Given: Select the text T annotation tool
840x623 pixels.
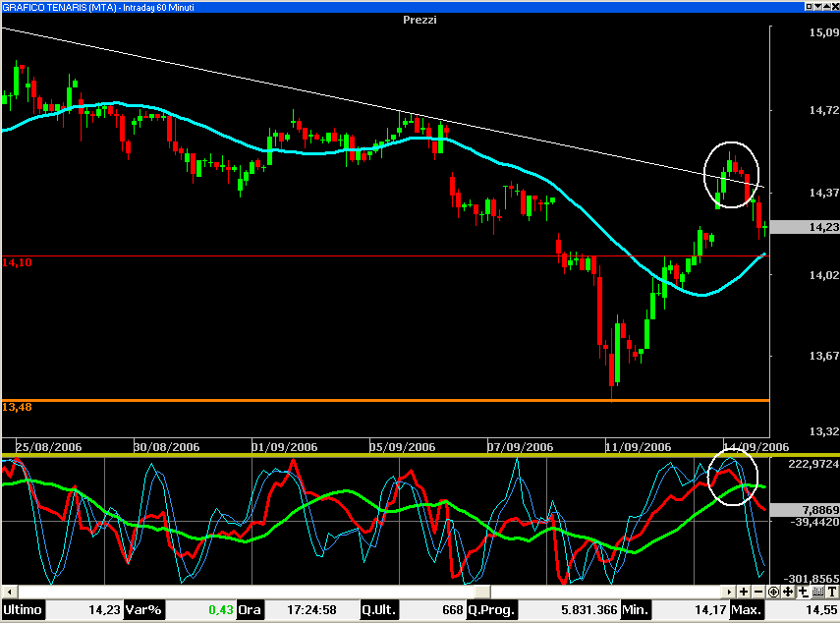Looking at the screenshot, I should click(831, 592).
